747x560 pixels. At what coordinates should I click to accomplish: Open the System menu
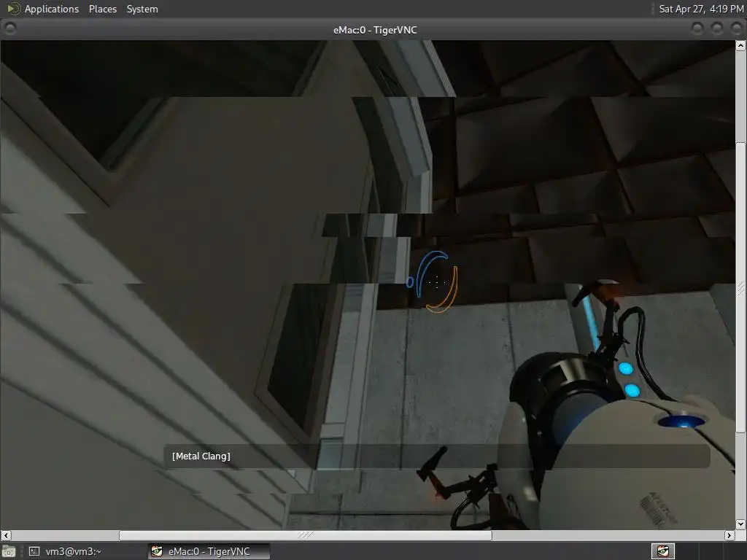click(142, 9)
